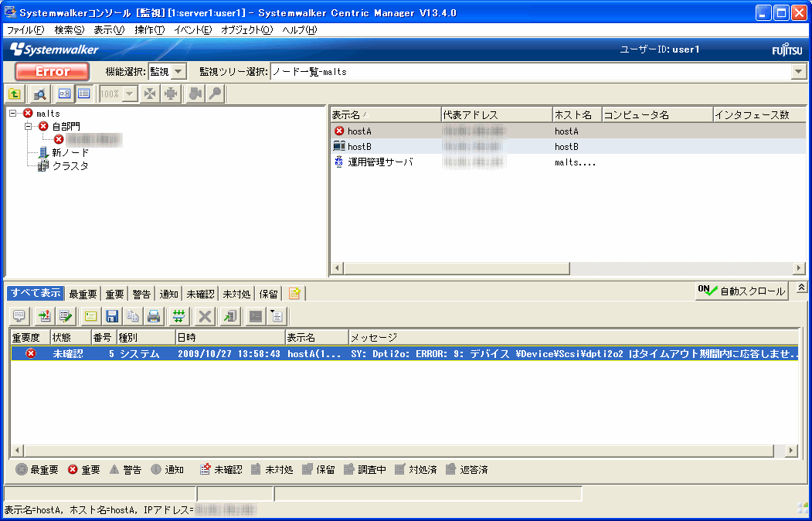The height and width of the screenshot is (521, 812).
Task: Open the 100% zoom dropdown
Action: pyautogui.click(x=130, y=94)
